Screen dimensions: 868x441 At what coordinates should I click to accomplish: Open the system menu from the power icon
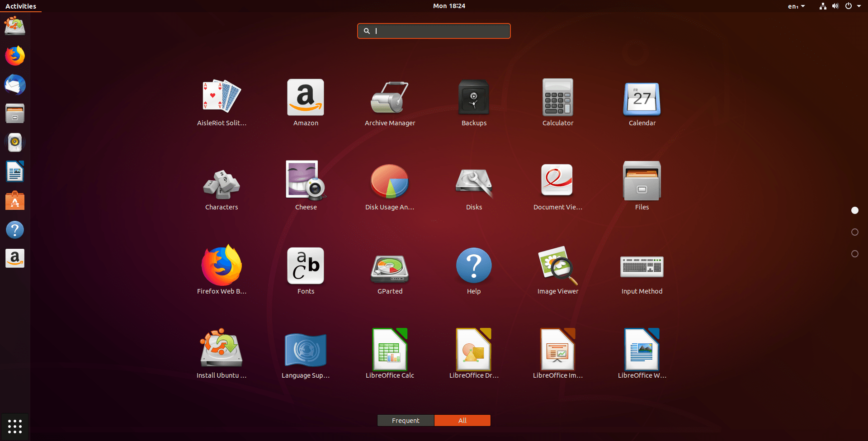click(853, 6)
